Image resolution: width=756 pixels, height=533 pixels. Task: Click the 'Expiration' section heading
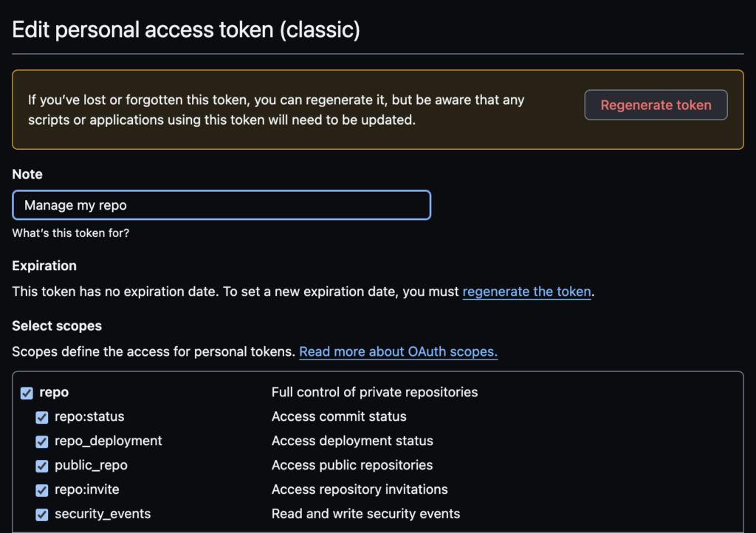[44, 266]
